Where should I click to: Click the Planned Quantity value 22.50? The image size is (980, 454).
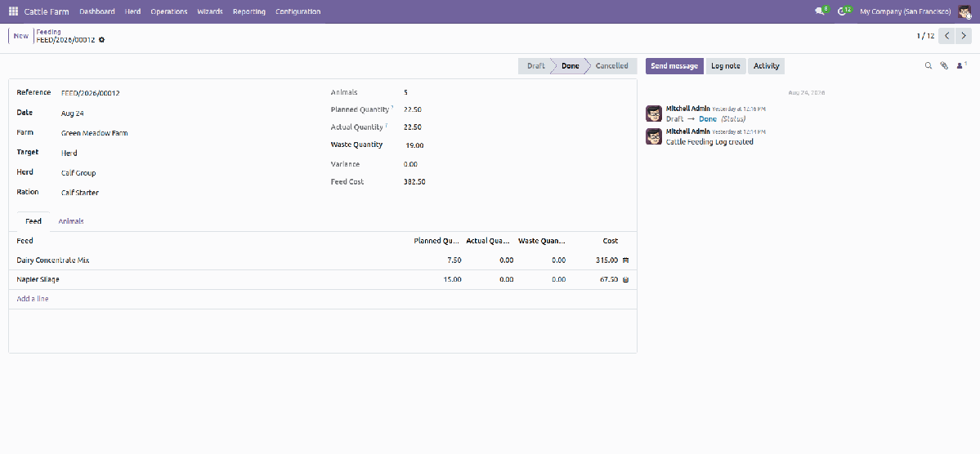(413, 109)
